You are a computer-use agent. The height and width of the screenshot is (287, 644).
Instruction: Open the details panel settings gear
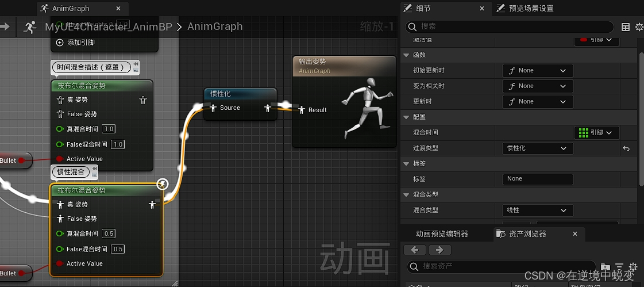[x=639, y=27]
